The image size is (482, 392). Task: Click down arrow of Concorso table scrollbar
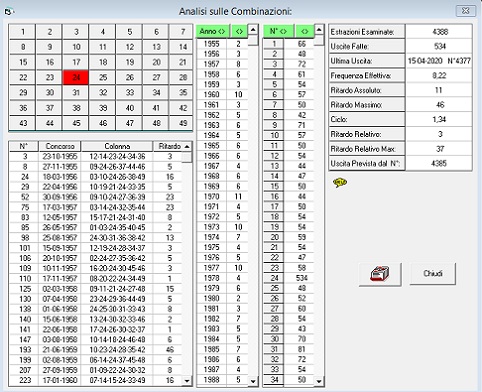[x=187, y=380]
